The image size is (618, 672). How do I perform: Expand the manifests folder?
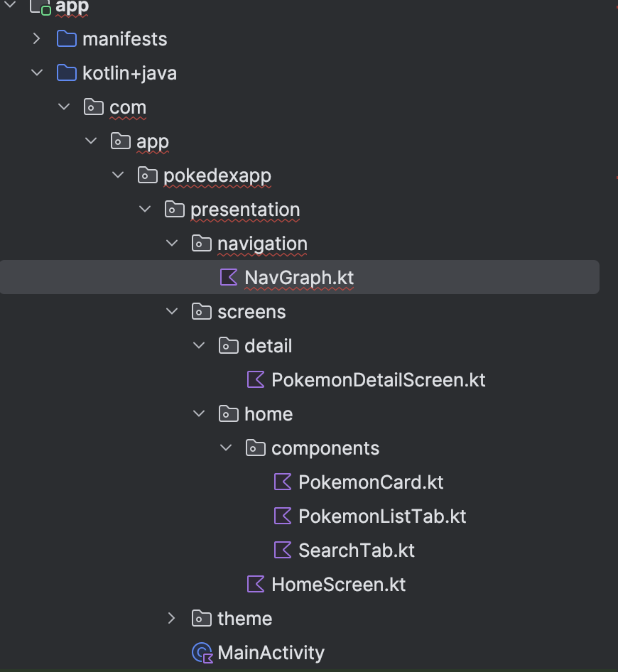pos(37,38)
